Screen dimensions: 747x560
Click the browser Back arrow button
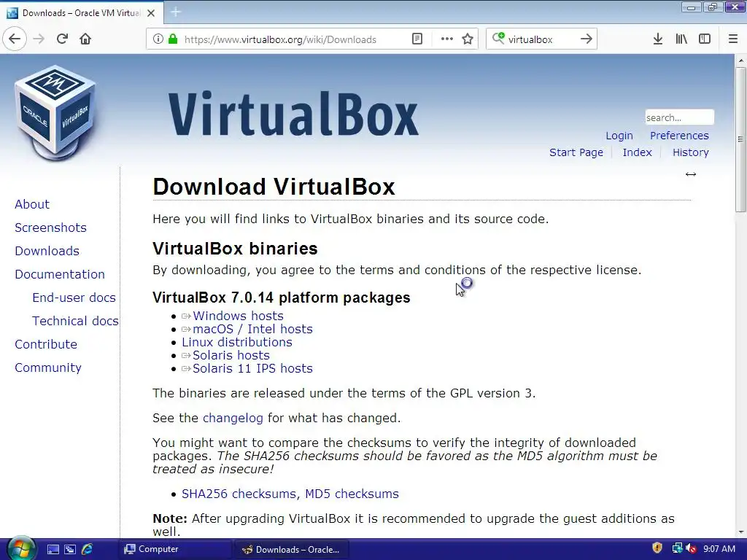point(15,39)
